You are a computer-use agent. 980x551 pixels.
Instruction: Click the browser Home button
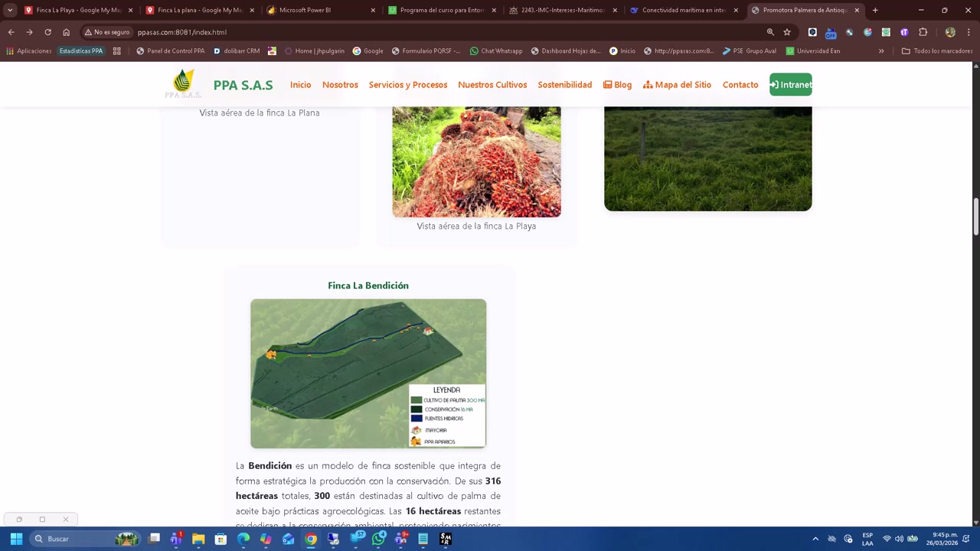pyautogui.click(x=66, y=32)
